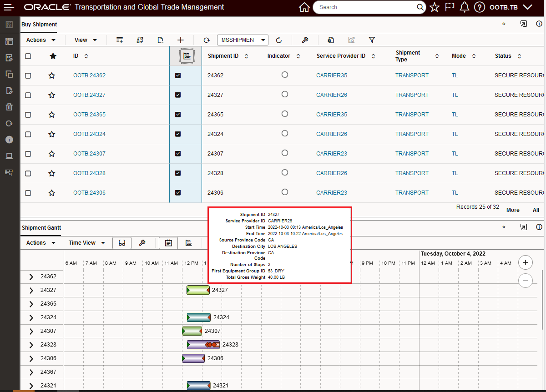Expand Gantt row 24362
Image resolution: width=546 pixels, height=392 pixels.
pyautogui.click(x=31, y=276)
